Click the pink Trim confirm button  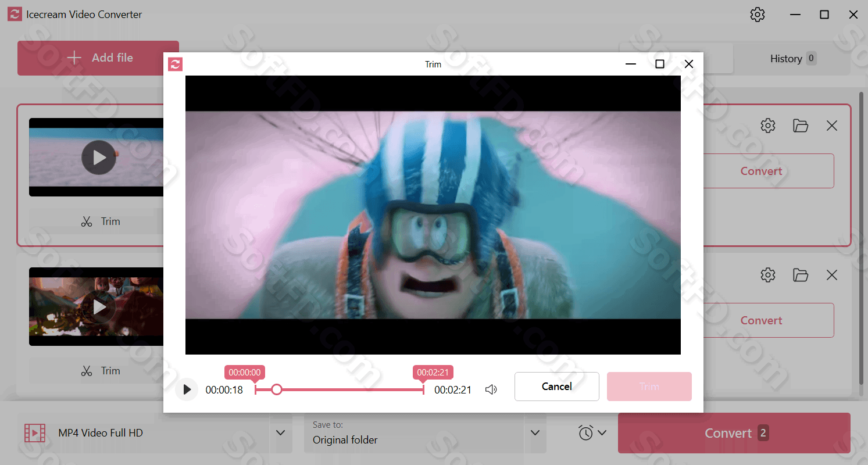[649, 387]
